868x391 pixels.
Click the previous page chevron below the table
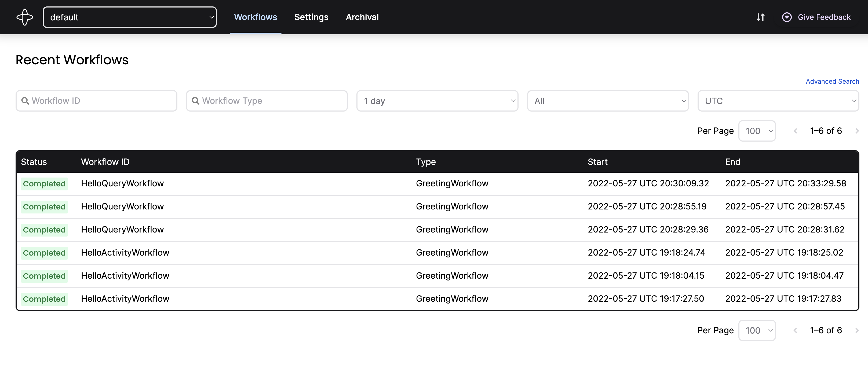pyautogui.click(x=795, y=330)
